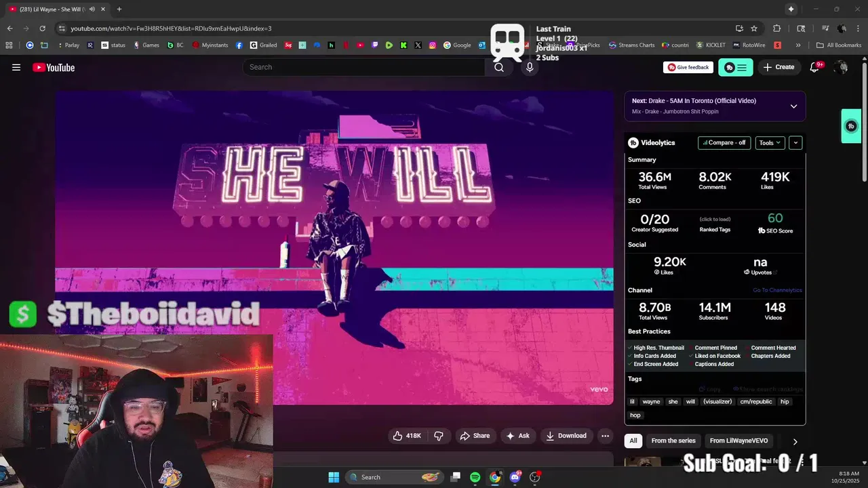Open the account avatar menu
The width and height of the screenshot is (868, 488).
[x=842, y=67]
